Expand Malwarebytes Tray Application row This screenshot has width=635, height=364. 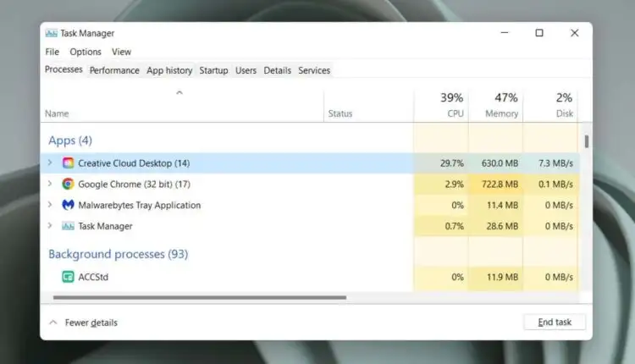pyautogui.click(x=50, y=205)
